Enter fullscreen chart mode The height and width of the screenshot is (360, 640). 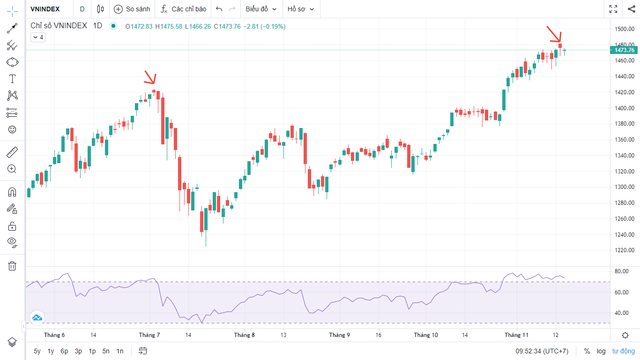coord(613,9)
